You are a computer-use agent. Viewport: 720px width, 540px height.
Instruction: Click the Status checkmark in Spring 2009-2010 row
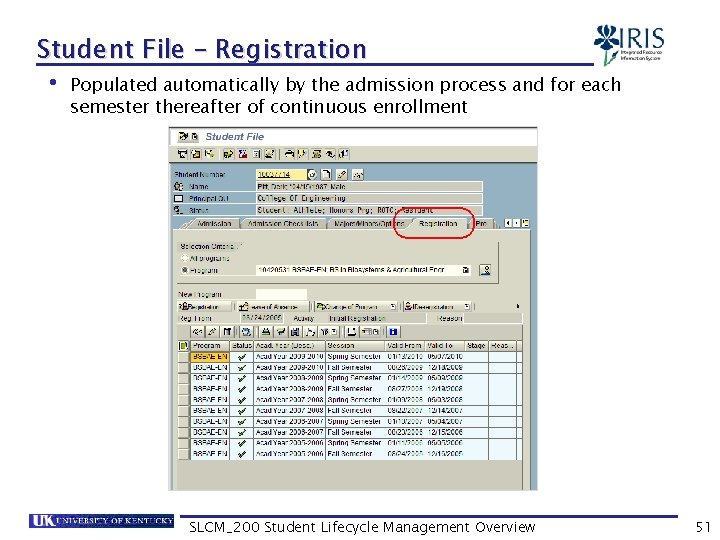click(242, 357)
